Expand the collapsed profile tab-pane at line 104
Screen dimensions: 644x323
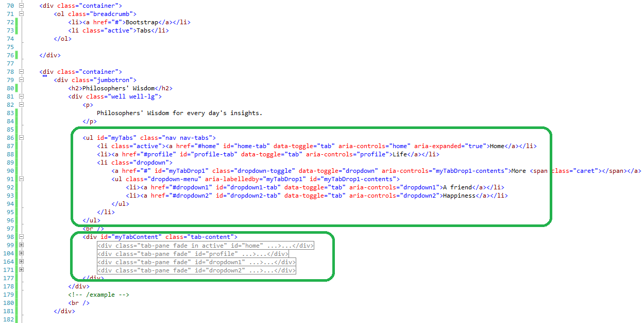tap(21, 253)
